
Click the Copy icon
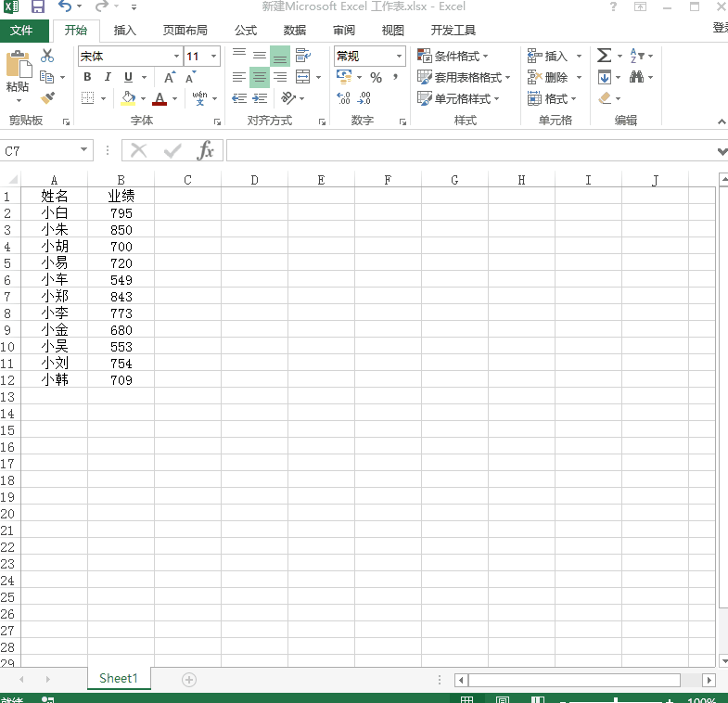tap(47, 77)
